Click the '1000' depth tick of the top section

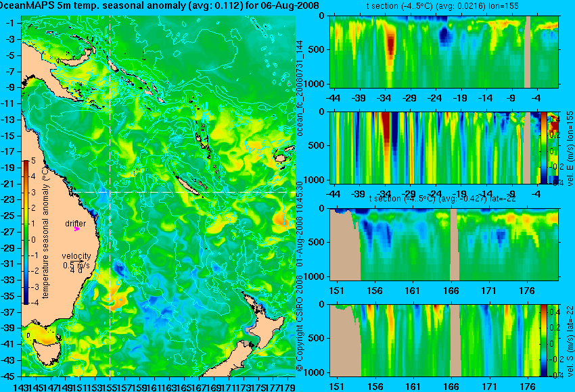[315, 84]
